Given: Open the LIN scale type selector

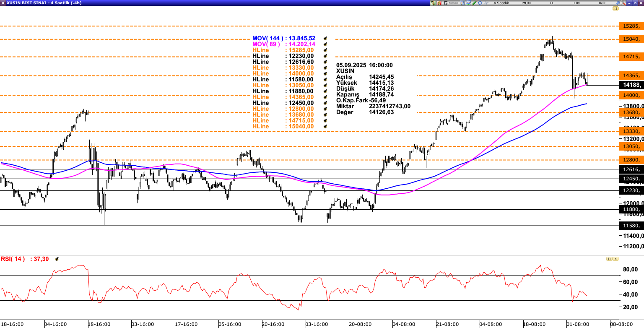Looking at the screenshot, I should click(577, 3).
